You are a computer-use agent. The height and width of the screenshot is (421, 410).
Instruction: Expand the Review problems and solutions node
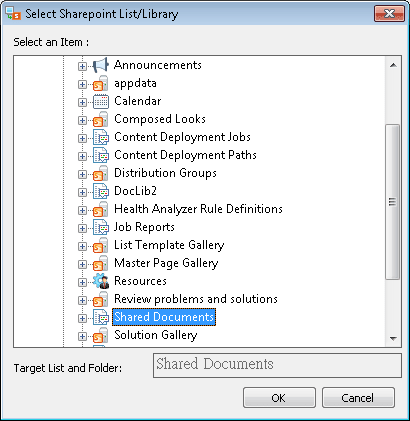[82, 300]
